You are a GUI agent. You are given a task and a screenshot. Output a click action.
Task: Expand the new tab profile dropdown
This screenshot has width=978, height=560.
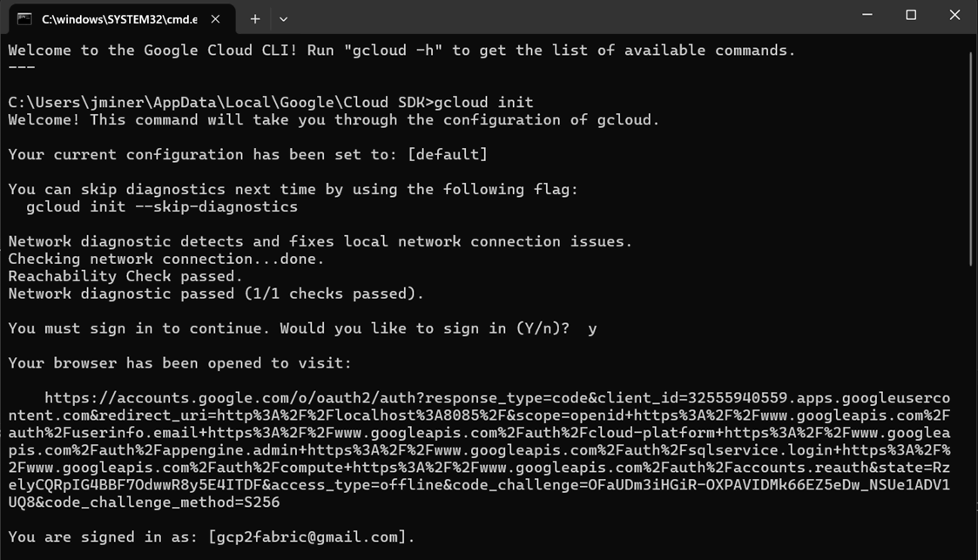click(283, 18)
